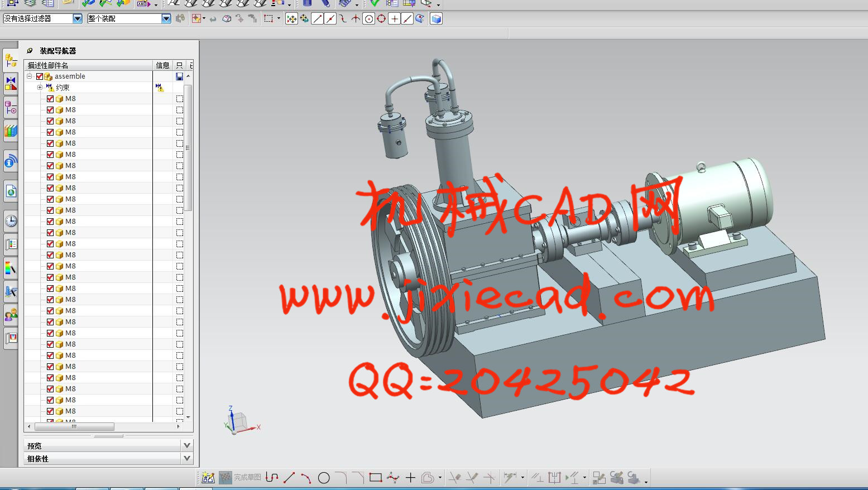
Task: Click the 信息 column header
Action: (x=162, y=65)
